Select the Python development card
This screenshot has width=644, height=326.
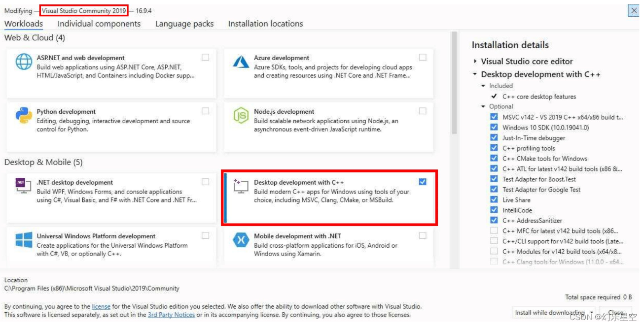pos(111,126)
